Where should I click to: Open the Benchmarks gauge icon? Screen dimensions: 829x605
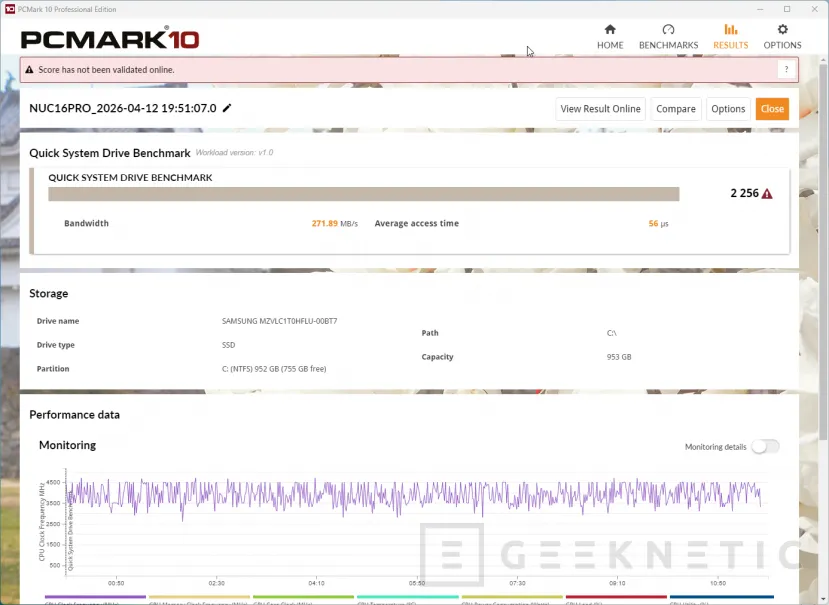(x=668, y=30)
